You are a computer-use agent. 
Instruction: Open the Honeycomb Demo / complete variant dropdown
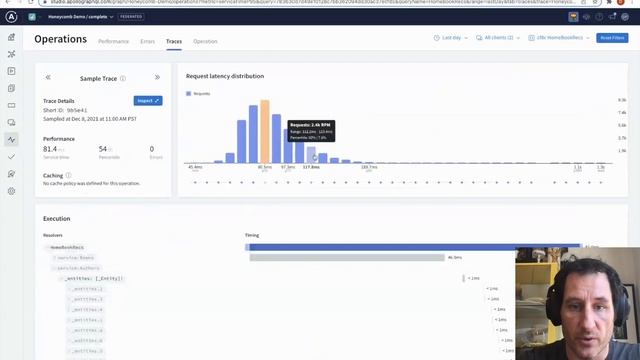click(80, 17)
